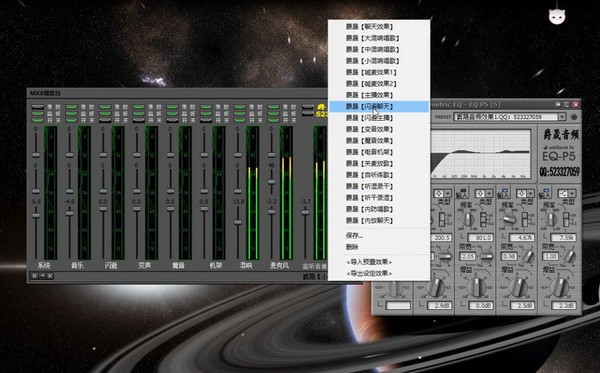
Task: Select 爵晟【闪避主播】 preset
Action: click(x=379, y=118)
